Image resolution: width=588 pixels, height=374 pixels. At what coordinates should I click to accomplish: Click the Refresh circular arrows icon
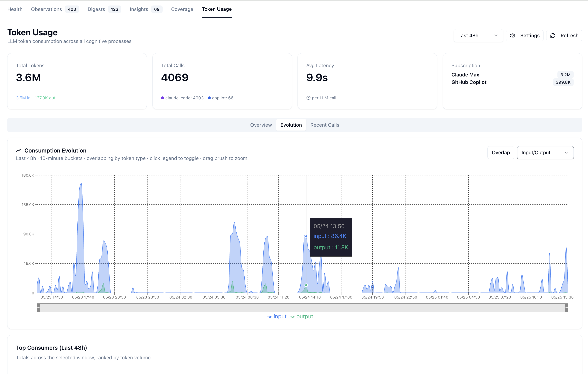click(x=553, y=36)
